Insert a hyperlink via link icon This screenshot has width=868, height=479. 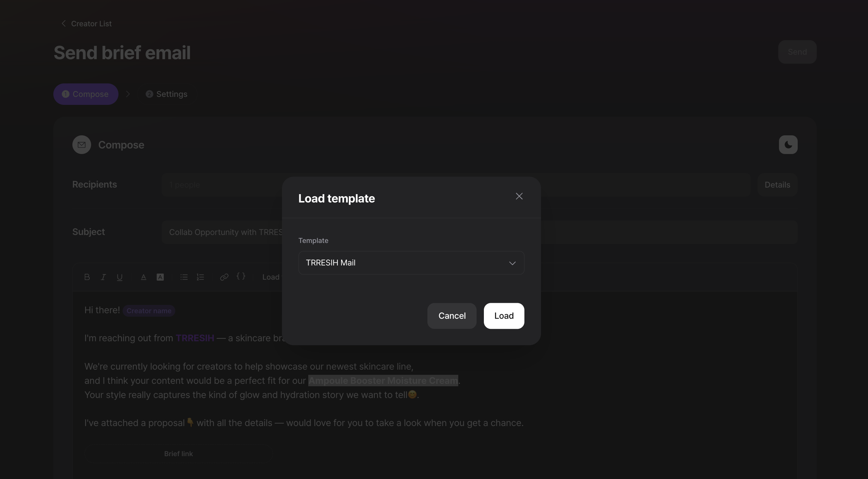(x=224, y=277)
